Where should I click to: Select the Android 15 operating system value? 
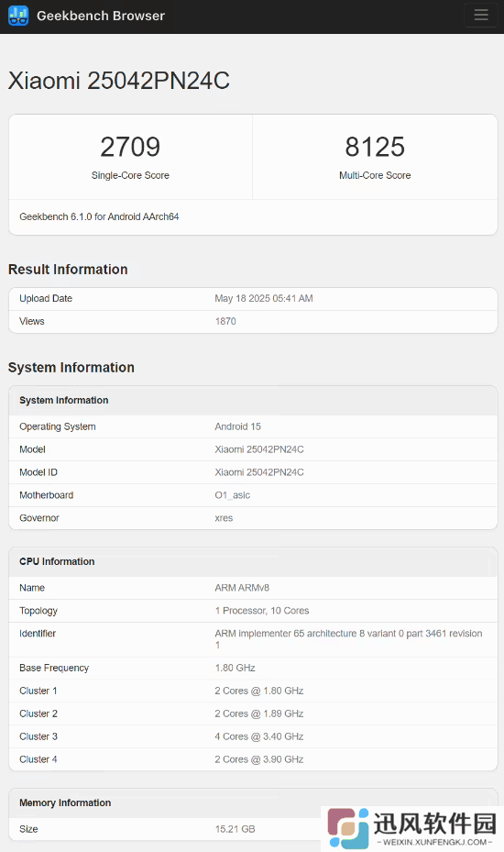(238, 426)
